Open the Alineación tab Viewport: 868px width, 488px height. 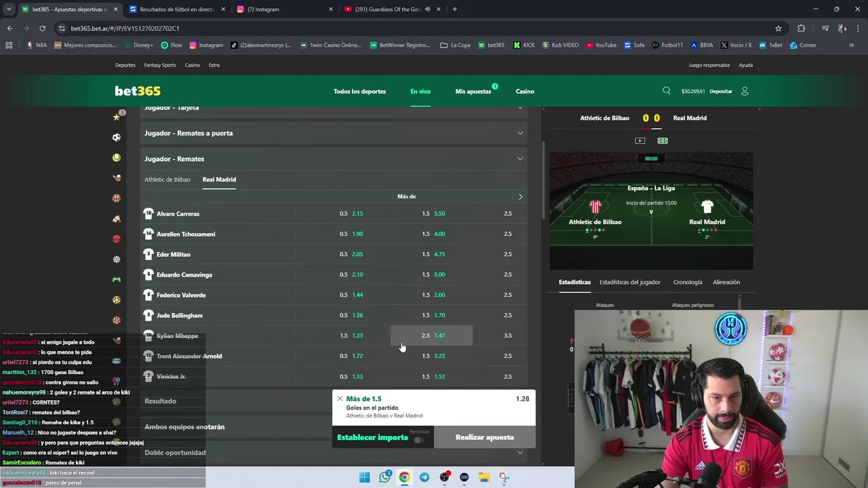[x=726, y=282]
